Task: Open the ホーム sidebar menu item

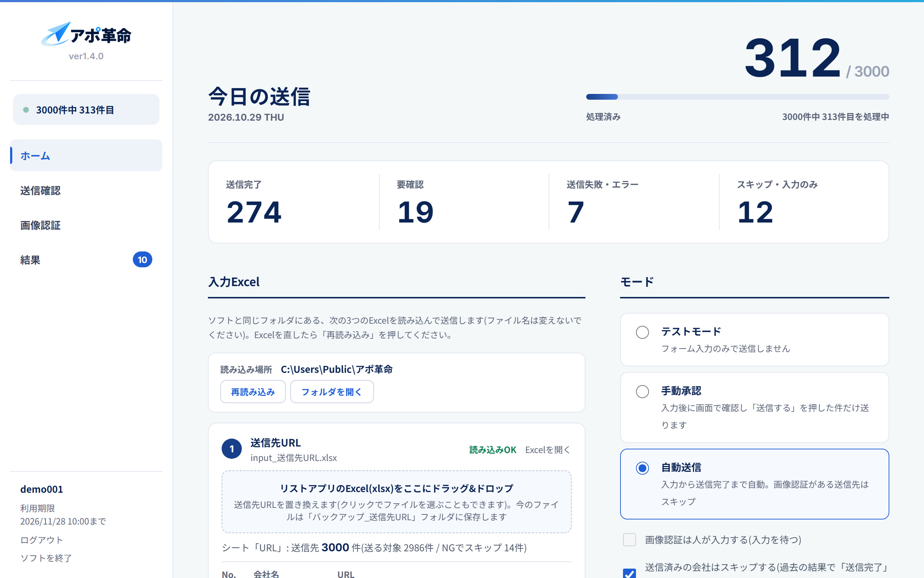Action: tap(86, 155)
